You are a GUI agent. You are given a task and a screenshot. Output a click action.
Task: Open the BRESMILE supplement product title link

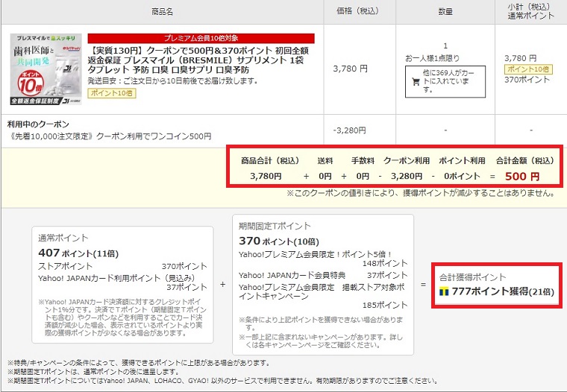(198, 60)
